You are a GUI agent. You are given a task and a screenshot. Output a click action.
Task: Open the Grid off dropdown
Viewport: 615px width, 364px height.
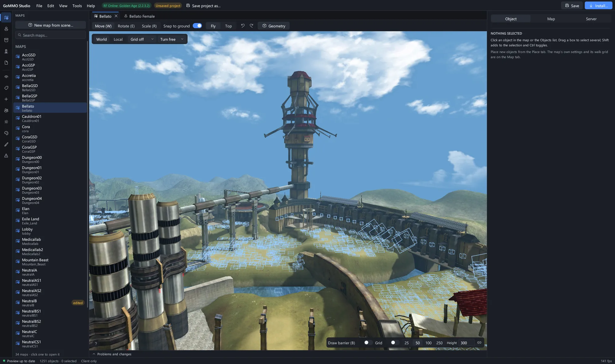pyautogui.click(x=142, y=39)
